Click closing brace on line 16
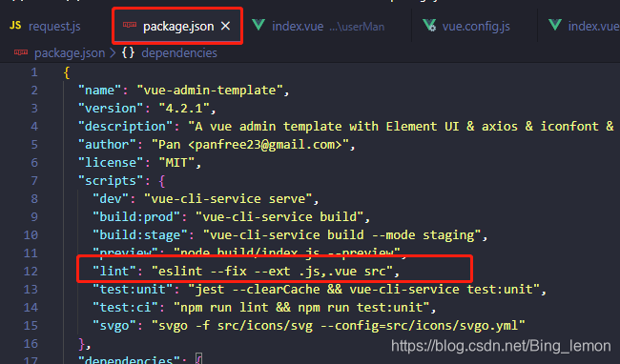Viewport: 620px width, 364px height. 82,343
